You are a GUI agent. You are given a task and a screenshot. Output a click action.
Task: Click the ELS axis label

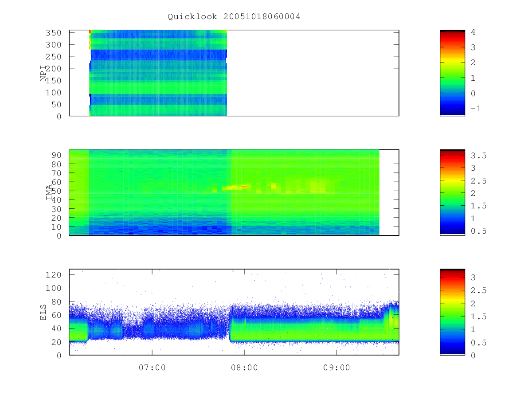coord(43,312)
